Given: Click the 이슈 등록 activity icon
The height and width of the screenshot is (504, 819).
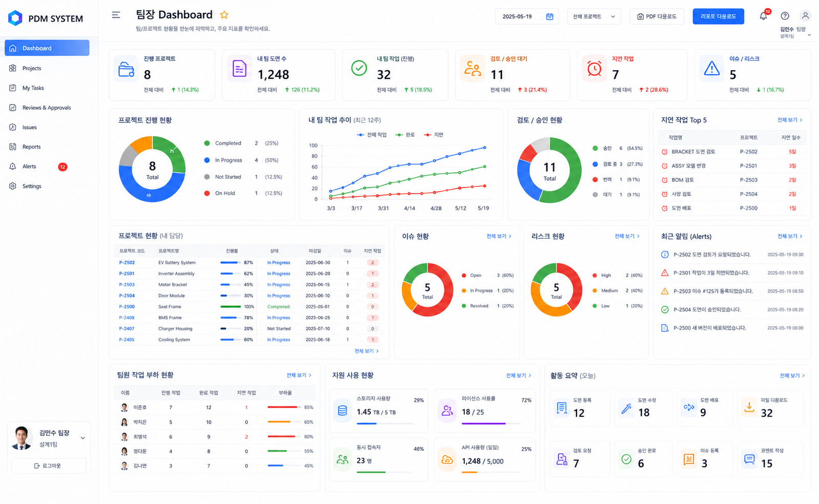Looking at the screenshot, I should point(689,459).
